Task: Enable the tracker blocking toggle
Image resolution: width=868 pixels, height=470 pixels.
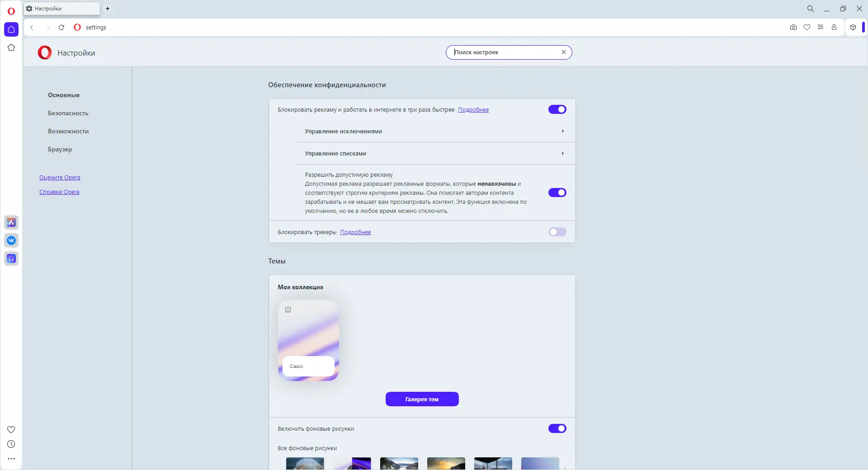Action: click(557, 232)
